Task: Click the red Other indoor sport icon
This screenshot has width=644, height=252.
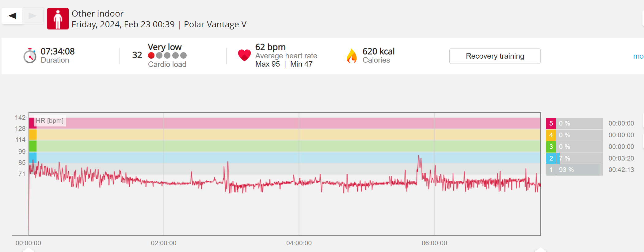Action: [x=58, y=19]
